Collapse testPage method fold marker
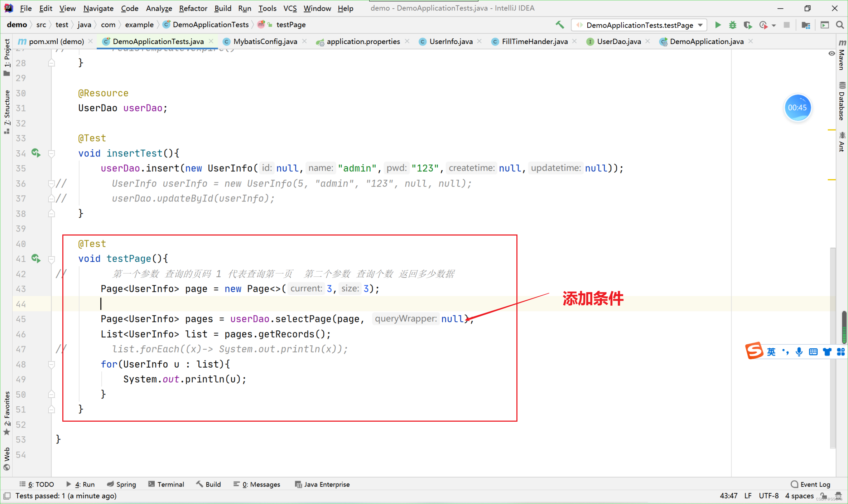The image size is (848, 504). click(x=52, y=259)
